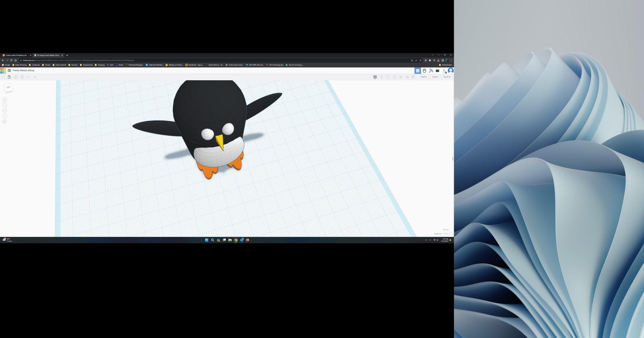This screenshot has width=644, height=338.
Task: Open the Send To menu
Action: coord(447,77)
